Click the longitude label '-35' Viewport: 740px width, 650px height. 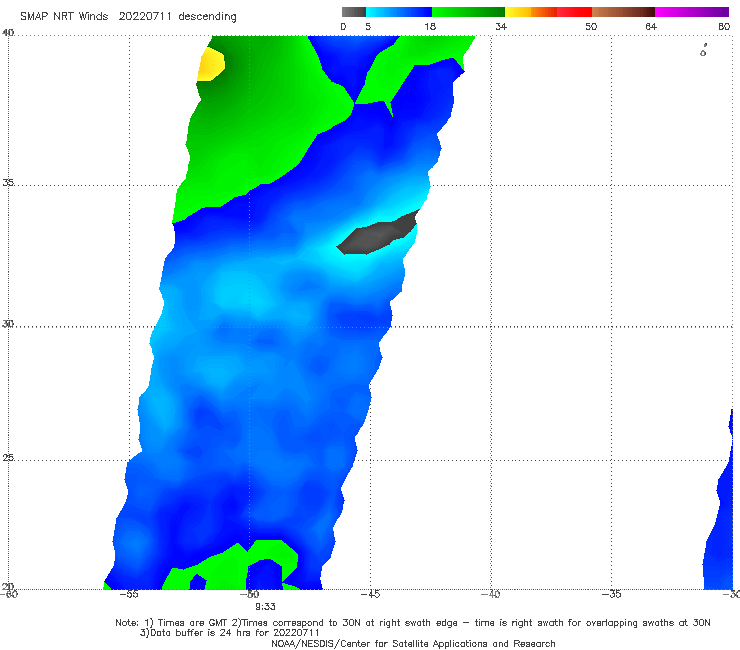click(x=611, y=594)
